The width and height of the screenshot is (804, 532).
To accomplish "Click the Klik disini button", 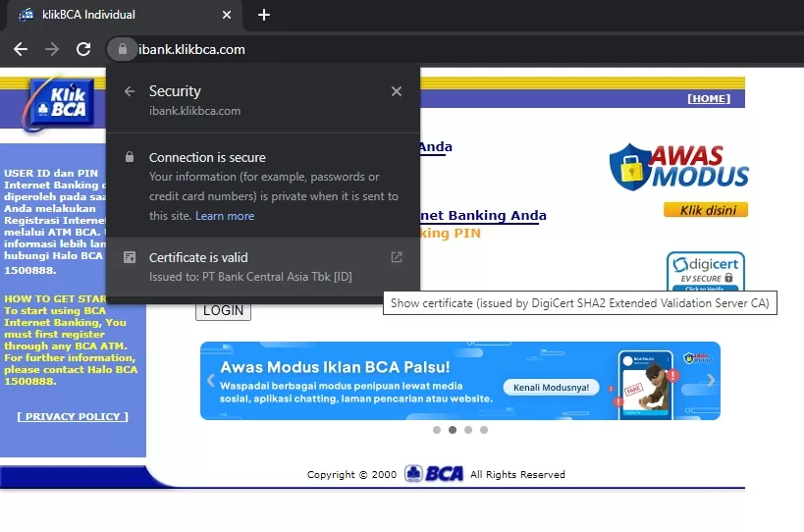I will (706, 210).
